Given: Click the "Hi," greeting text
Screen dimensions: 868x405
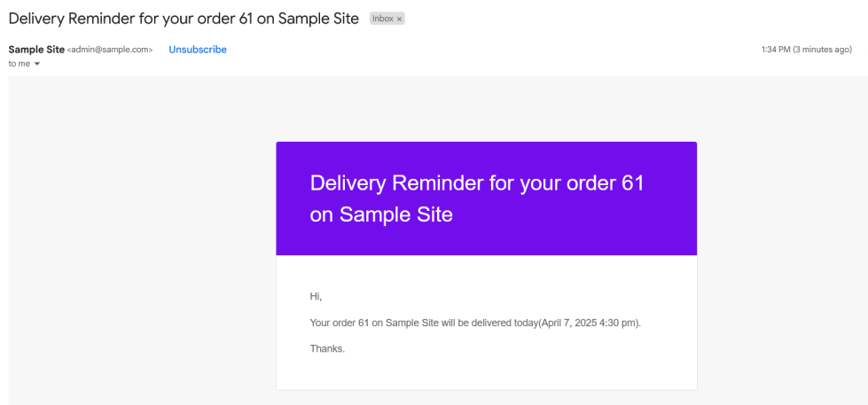Looking at the screenshot, I should click(316, 296).
